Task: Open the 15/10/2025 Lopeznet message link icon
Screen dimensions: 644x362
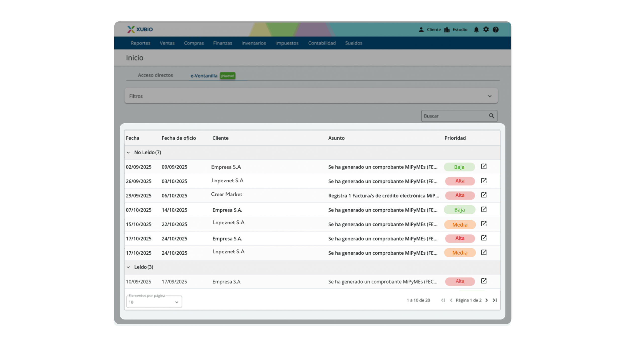Action: pyautogui.click(x=484, y=224)
